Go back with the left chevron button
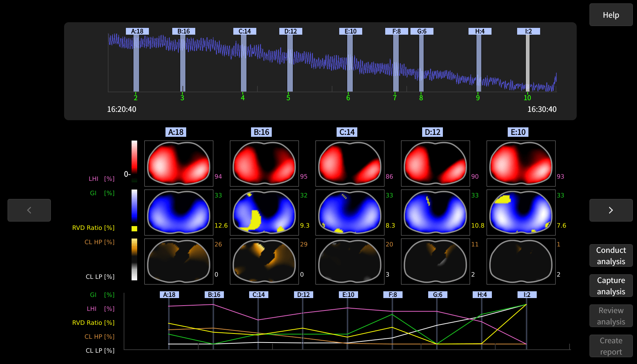 click(x=29, y=210)
